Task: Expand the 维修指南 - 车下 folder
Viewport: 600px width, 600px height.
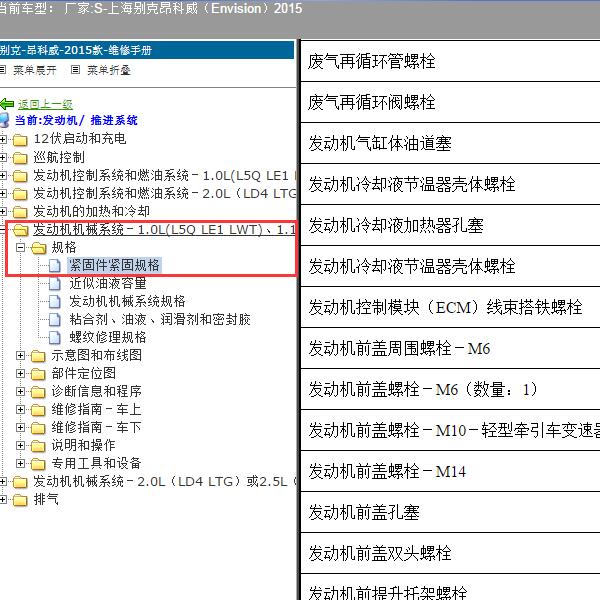Action: tap(21, 427)
